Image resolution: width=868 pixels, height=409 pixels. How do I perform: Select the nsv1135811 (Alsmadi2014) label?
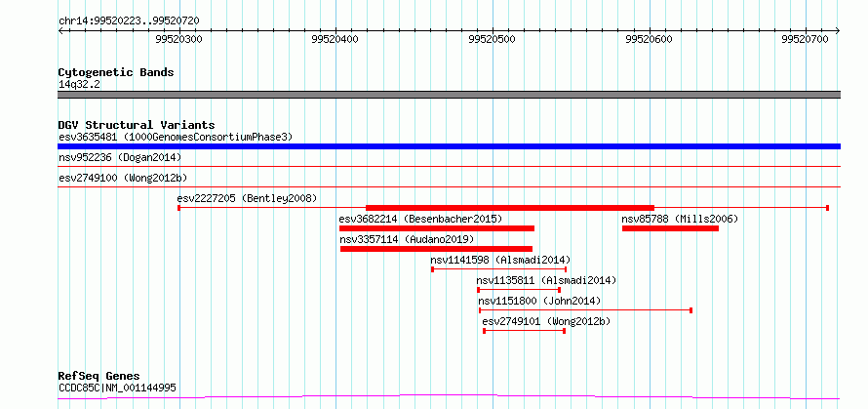point(546,280)
